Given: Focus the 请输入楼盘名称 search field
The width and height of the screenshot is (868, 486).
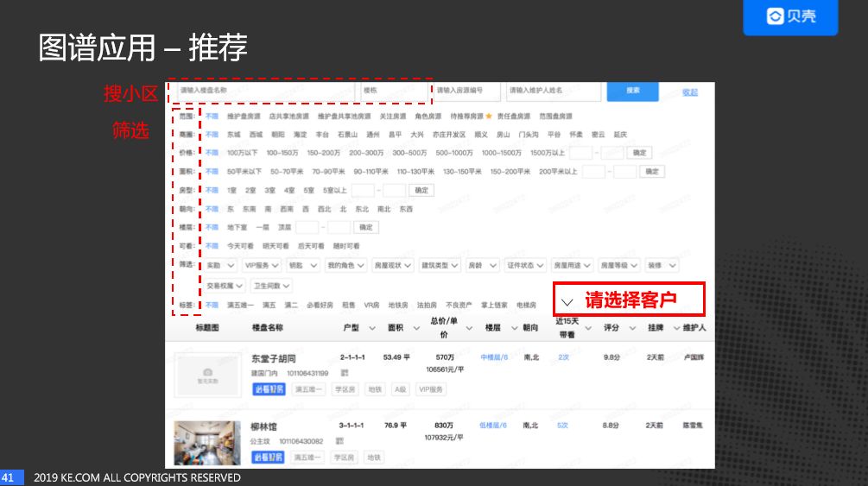Looking at the screenshot, I should [264, 91].
